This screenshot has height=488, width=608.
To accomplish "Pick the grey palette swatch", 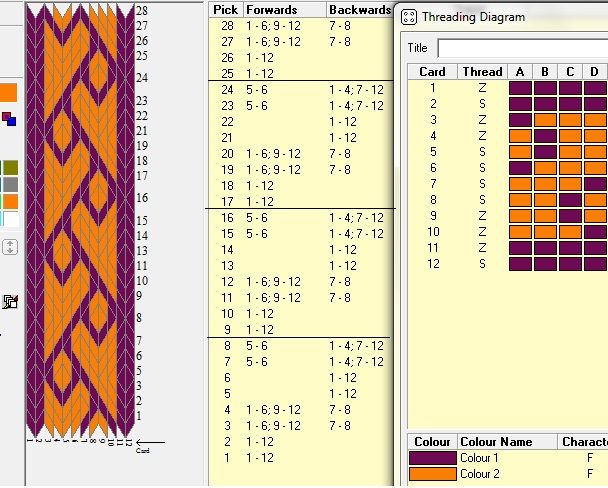I will click(10, 185).
